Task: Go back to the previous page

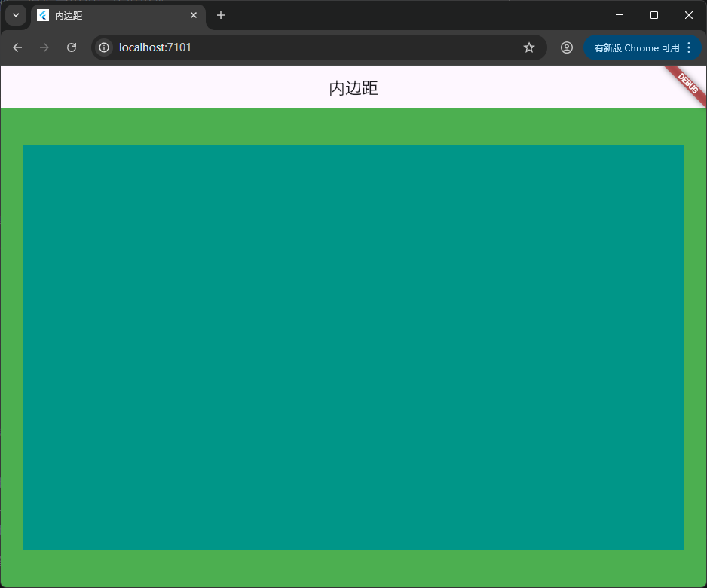Action: [x=17, y=47]
